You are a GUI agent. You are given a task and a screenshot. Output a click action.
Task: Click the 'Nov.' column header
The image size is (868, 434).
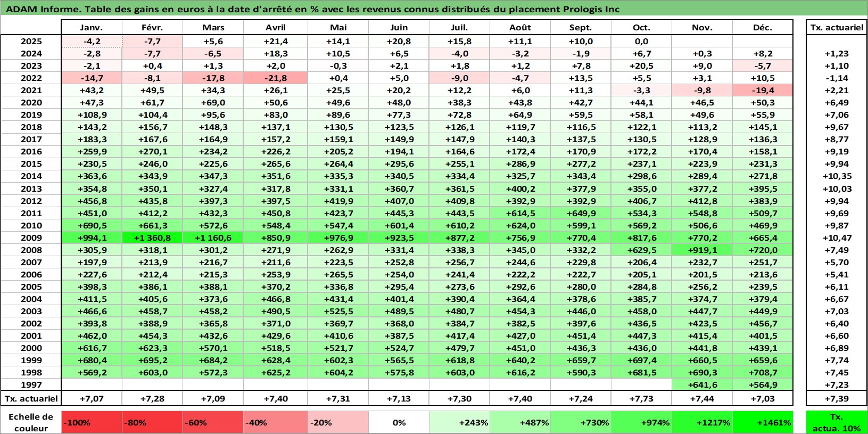tap(702, 28)
